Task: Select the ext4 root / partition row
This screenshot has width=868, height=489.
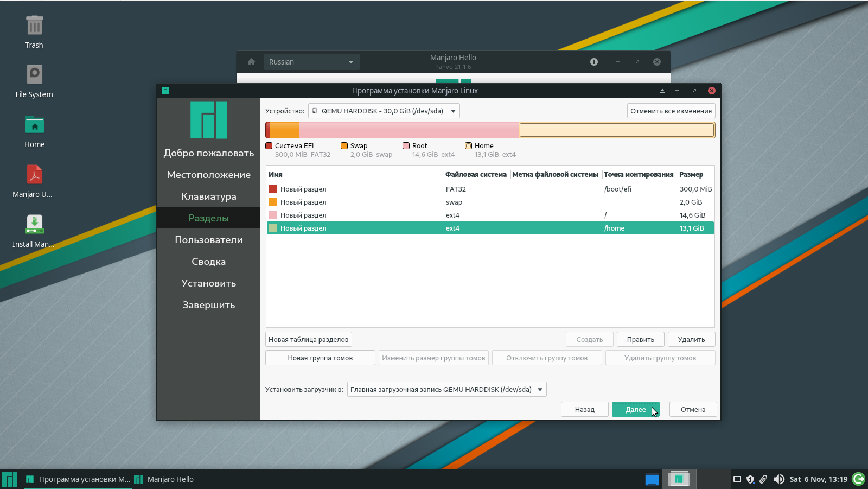Action: pos(490,215)
